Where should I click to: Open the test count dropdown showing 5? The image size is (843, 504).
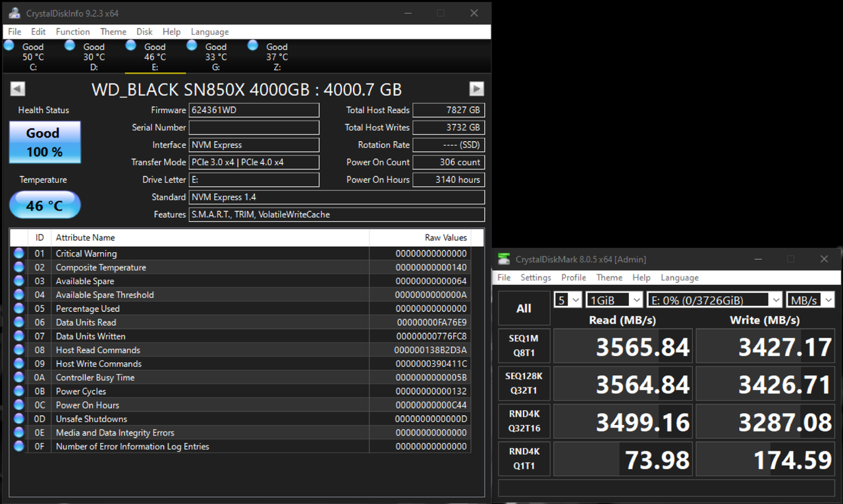tap(568, 300)
